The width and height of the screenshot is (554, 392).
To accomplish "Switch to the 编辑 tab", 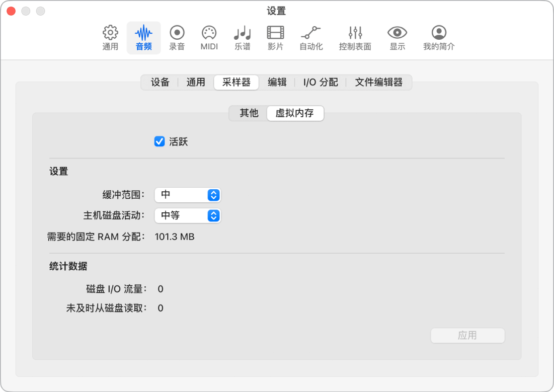I will (277, 83).
